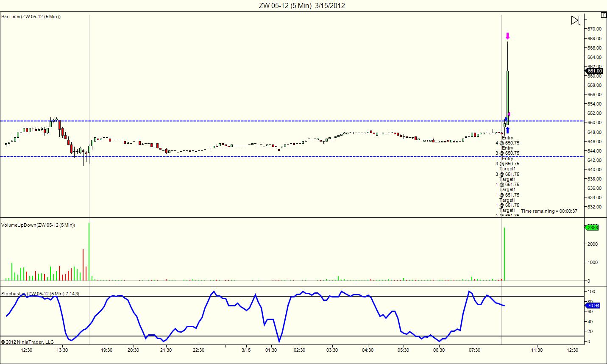Click the 632.00 price axis label
This screenshot has height=364, width=607.
click(x=595, y=207)
